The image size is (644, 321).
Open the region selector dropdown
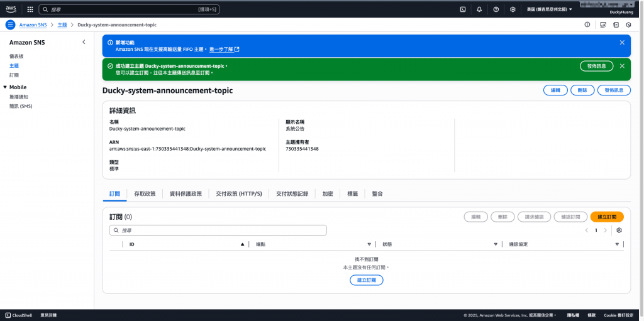pyautogui.click(x=549, y=9)
